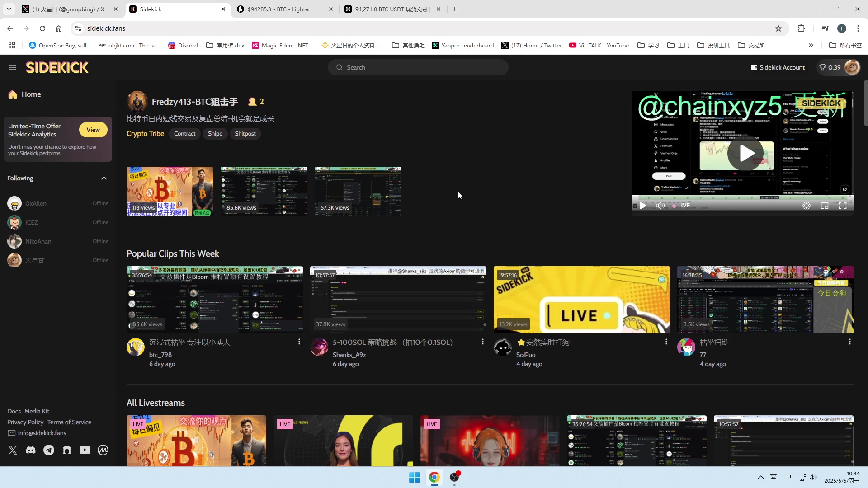Open options menu for Shanks_A9z clip
The image size is (868, 488).
point(482,342)
